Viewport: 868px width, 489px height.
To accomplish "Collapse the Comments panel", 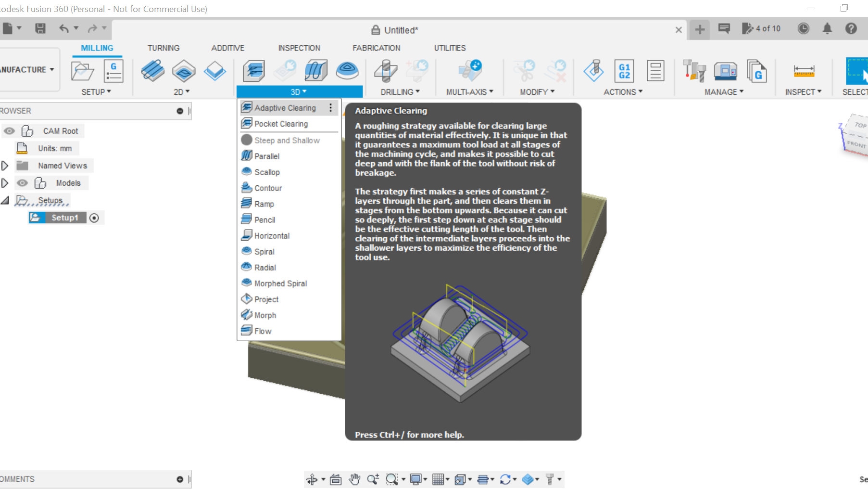I will pyautogui.click(x=180, y=479).
